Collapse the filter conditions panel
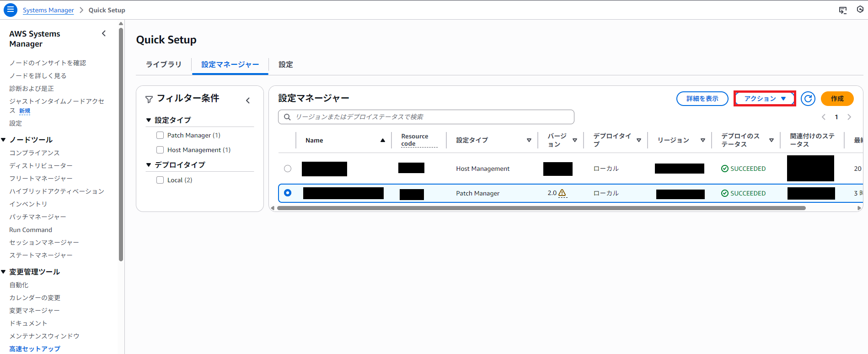This screenshot has height=354, width=868. click(x=248, y=100)
